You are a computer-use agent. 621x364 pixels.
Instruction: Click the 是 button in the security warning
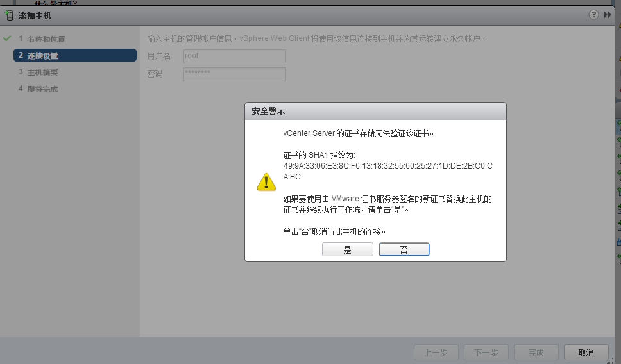tap(347, 249)
